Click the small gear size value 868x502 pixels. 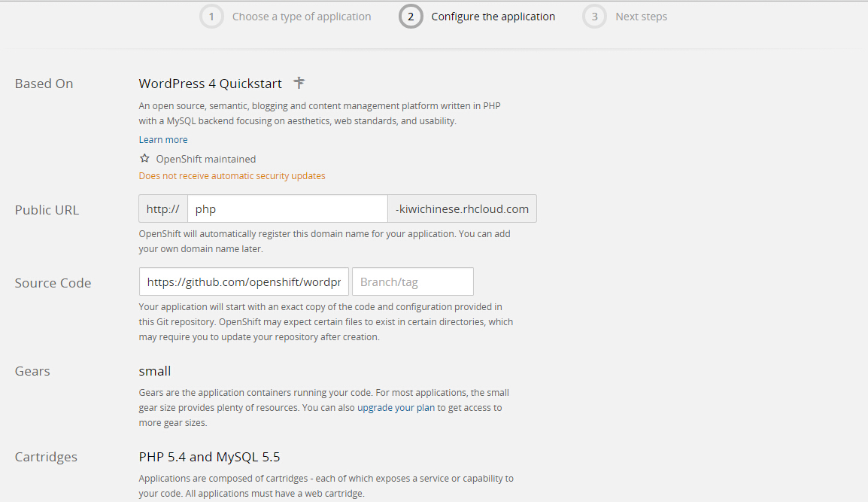coord(155,371)
